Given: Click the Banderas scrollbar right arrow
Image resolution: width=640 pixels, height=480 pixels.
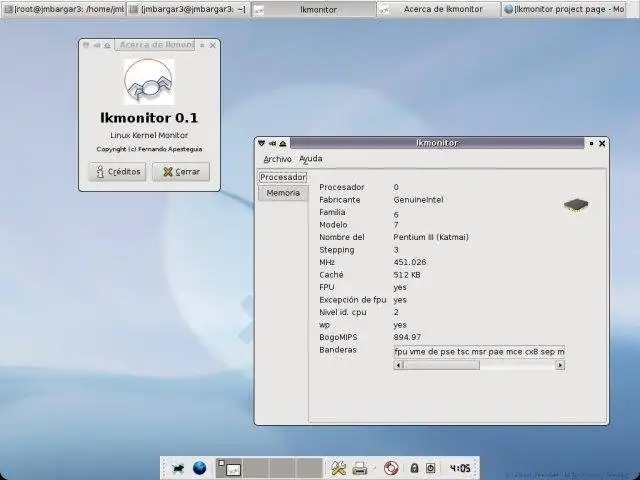Looking at the screenshot, I should click(560, 365).
